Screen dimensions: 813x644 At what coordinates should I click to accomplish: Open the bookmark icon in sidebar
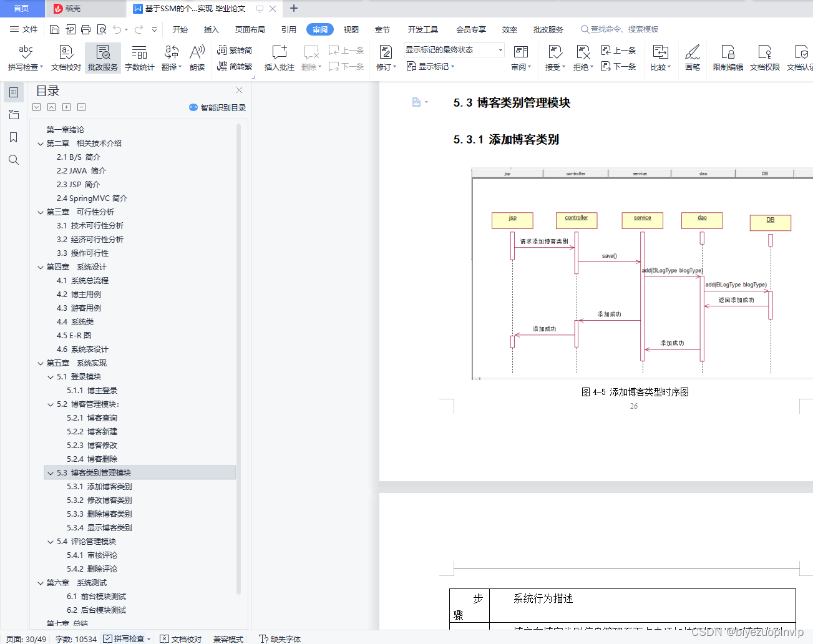[x=14, y=137]
